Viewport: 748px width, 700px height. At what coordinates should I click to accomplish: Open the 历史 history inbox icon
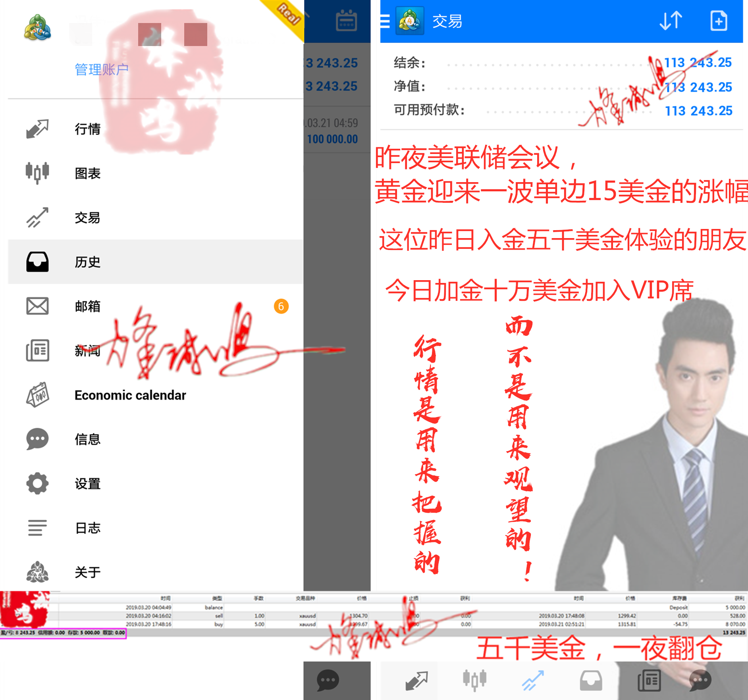37,262
